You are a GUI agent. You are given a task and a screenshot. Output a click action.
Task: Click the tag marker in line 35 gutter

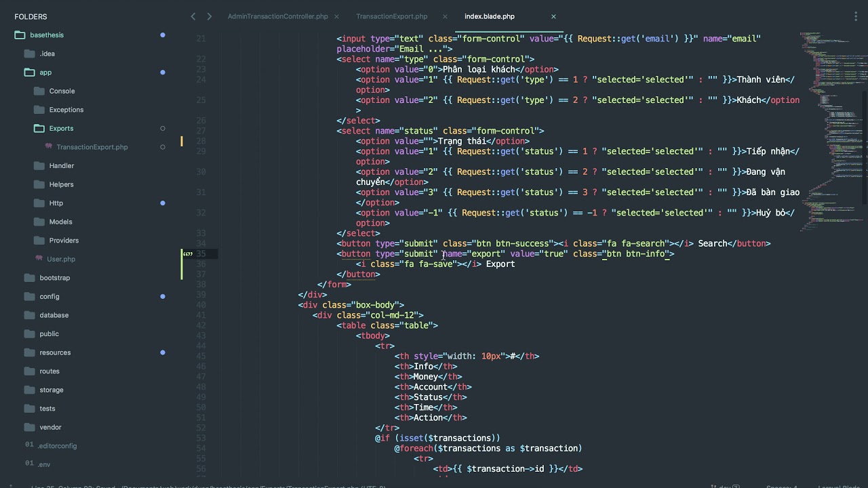click(188, 253)
